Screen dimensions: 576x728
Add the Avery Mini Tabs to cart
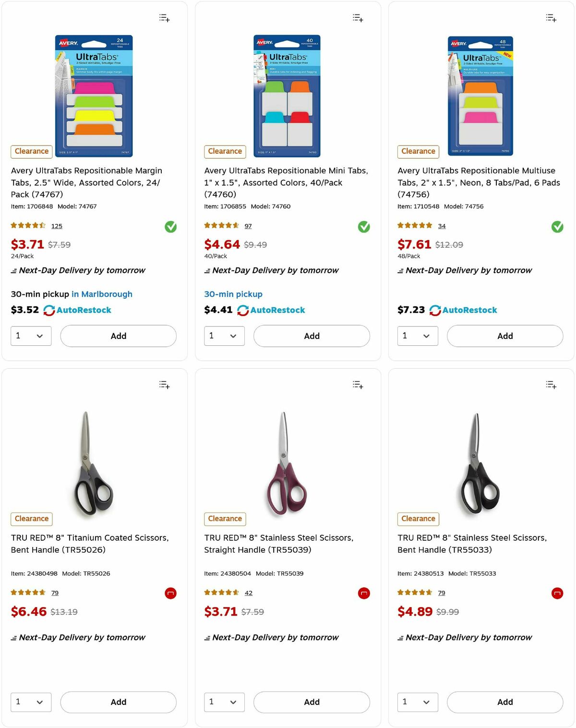[x=312, y=336]
